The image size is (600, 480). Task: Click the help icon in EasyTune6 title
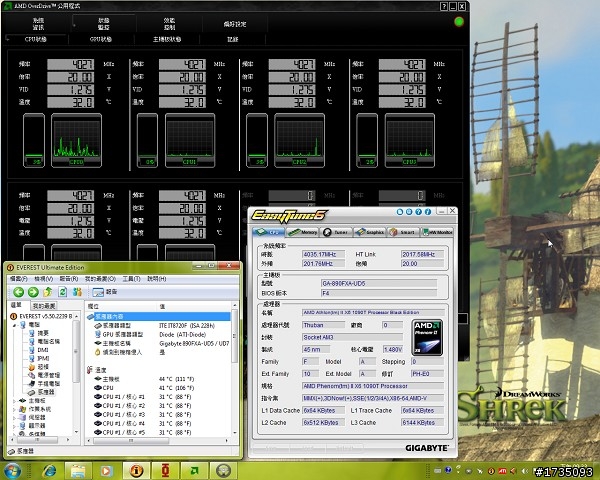click(419, 212)
